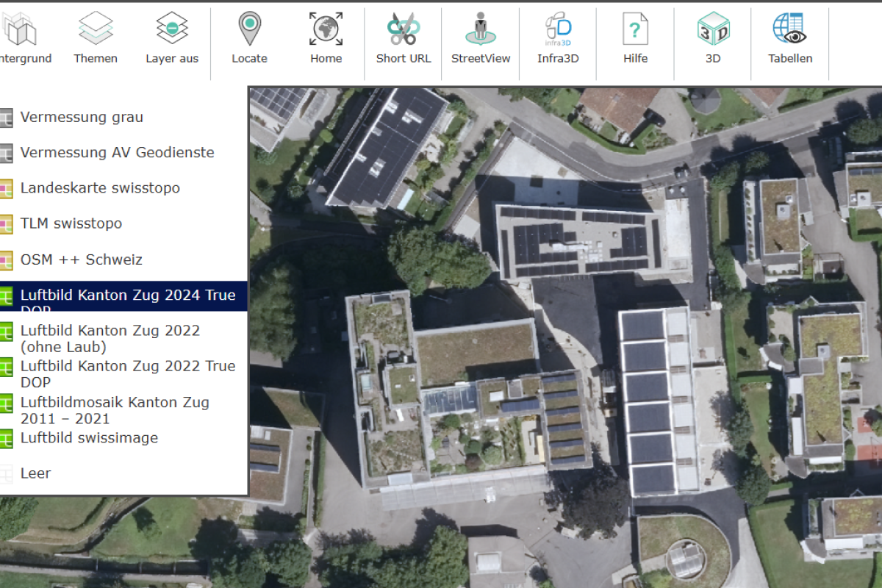Click the Layer aus icon

[x=172, y=29]
